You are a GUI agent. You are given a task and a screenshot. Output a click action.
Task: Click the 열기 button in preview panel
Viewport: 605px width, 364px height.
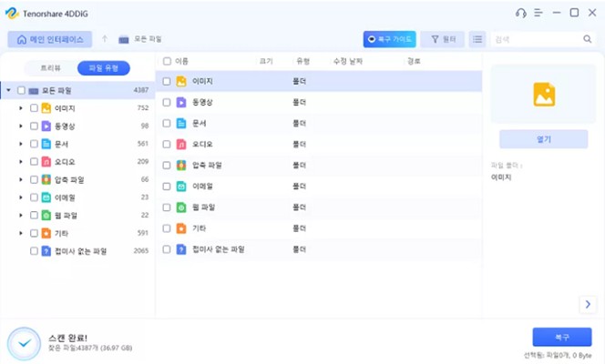(543, 139)
